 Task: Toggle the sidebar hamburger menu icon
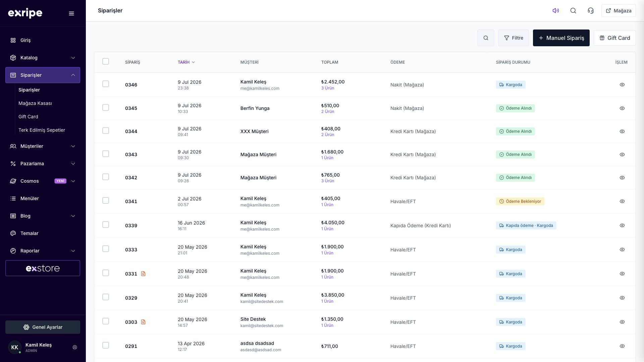pos(71,13)
